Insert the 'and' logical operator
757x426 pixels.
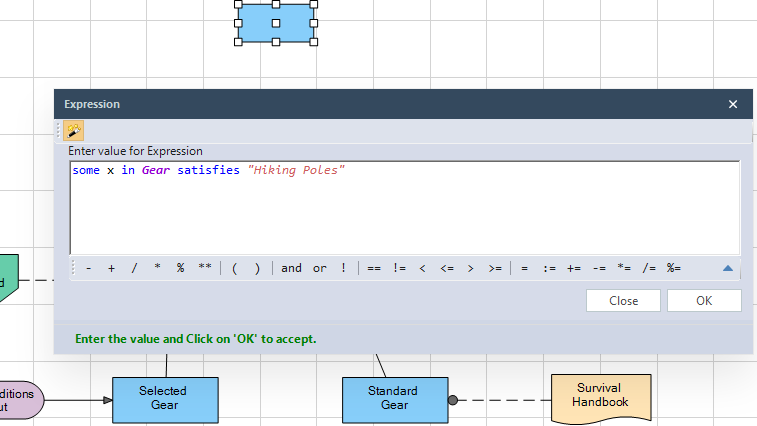(x=291, y=268)
